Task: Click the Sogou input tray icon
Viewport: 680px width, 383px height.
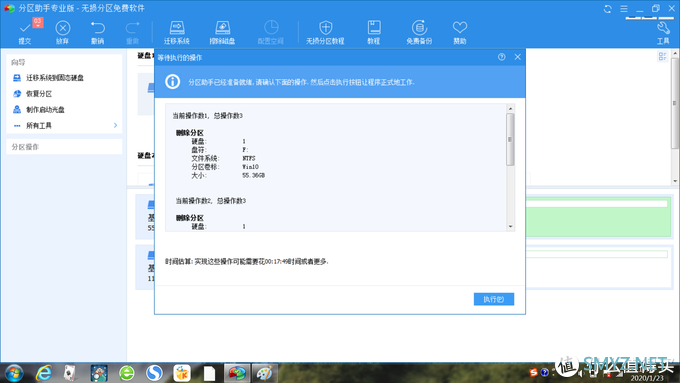Action: [533, 372]
